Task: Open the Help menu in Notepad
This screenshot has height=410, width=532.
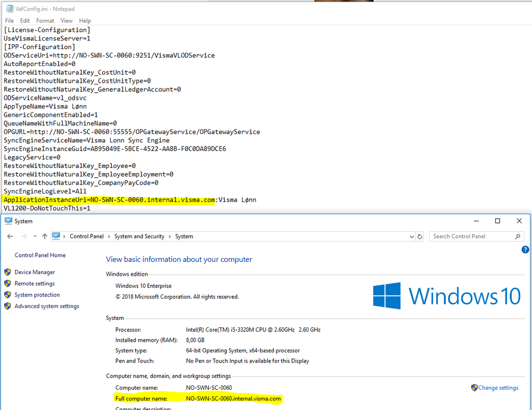Action: coord(85,21)
